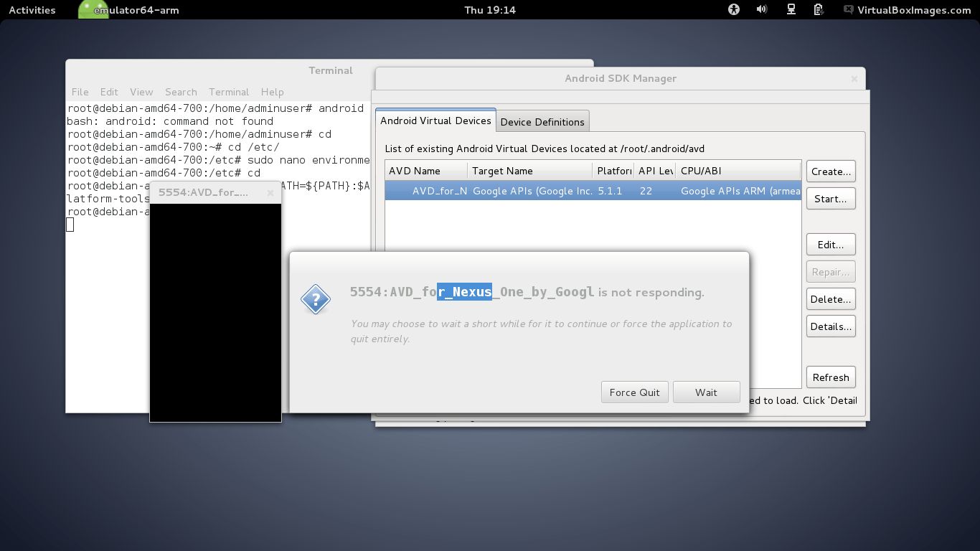
Task: Sort by Target Name column header
Action: pos(530,171)
